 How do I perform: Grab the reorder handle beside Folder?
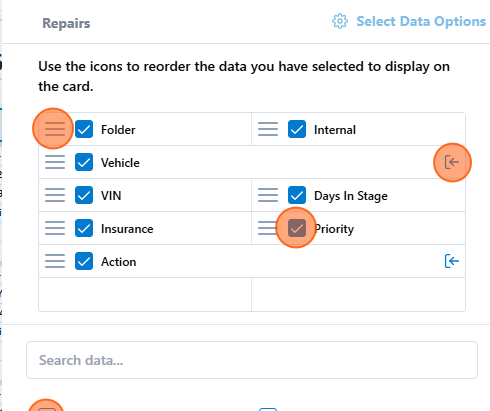55,129
